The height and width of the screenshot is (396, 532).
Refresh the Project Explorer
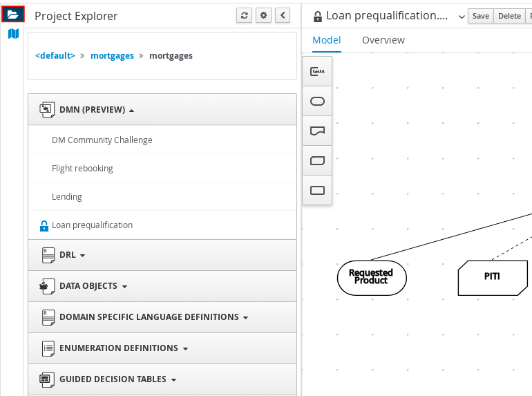(x=245, y=16)
